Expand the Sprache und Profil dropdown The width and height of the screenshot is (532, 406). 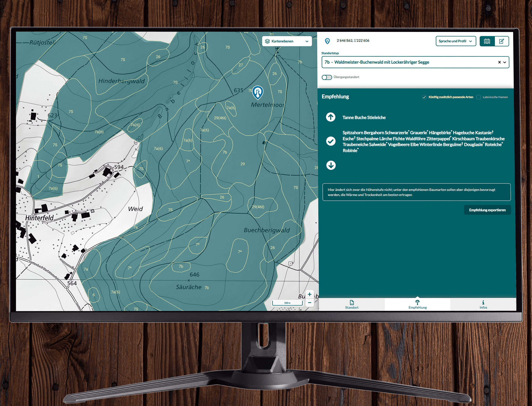455,41
